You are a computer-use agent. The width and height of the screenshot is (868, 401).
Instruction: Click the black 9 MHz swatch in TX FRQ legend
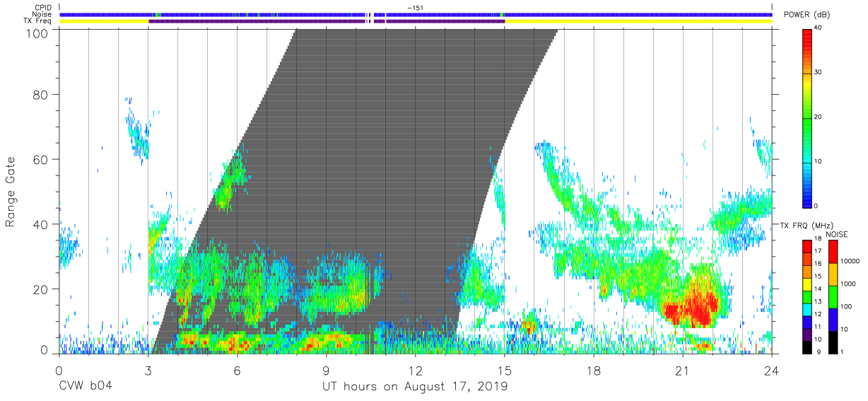(x=807, y=346)
